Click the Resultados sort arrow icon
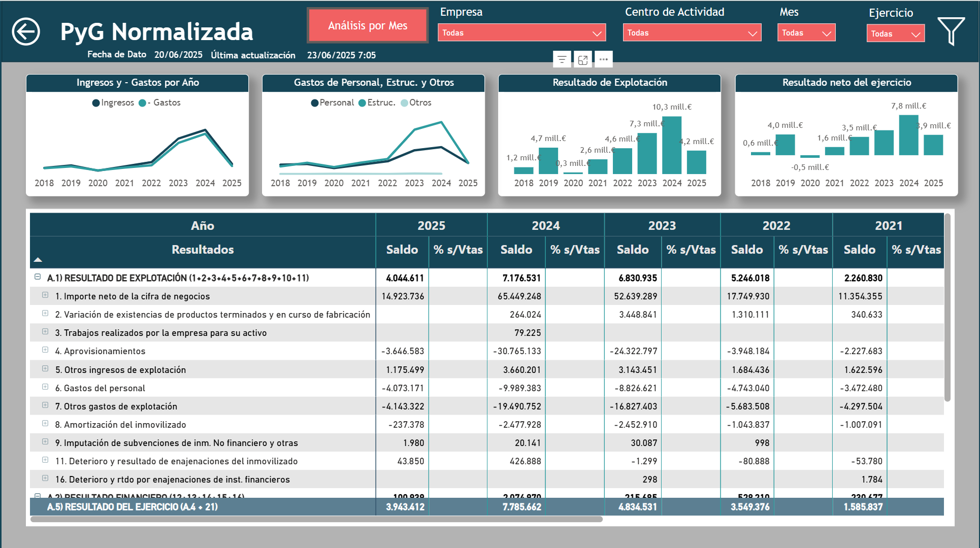Screen dimensions: 980x548 click(x=38, y=260)
